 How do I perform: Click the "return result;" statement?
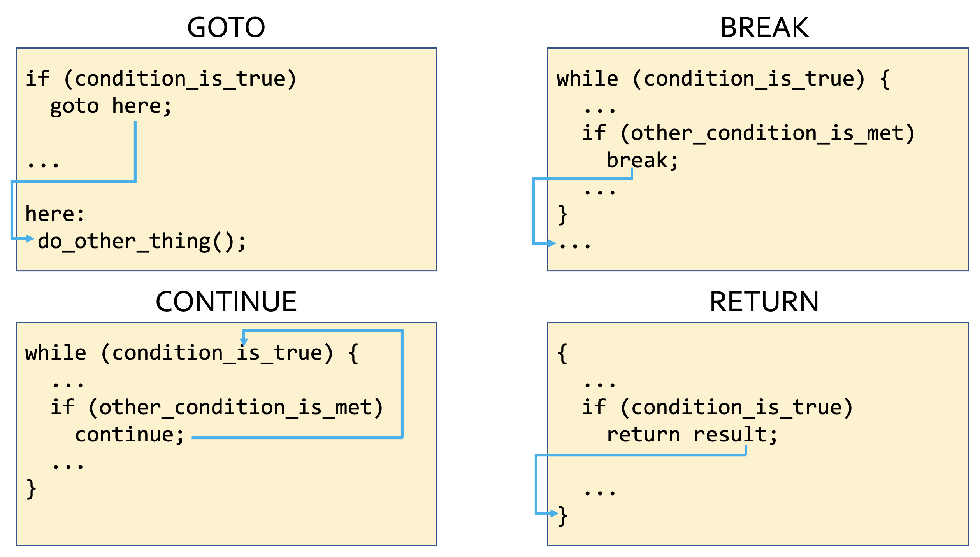coord(692,434)
